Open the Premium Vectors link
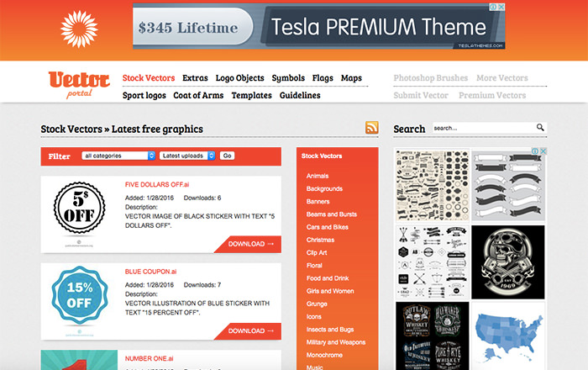This screenshot has width=588, height=370. coord(492,95)
